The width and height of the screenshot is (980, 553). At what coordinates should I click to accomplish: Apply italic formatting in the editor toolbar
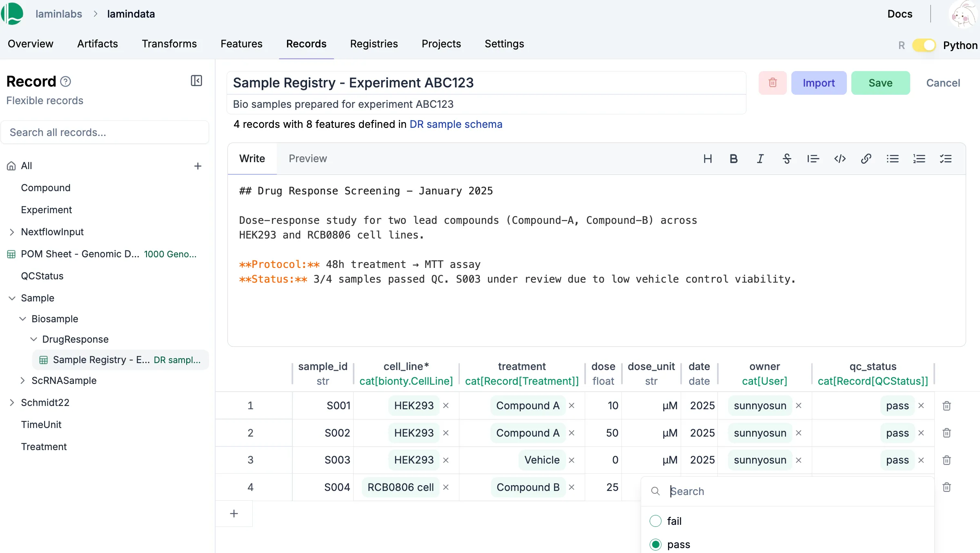point(760,158)
